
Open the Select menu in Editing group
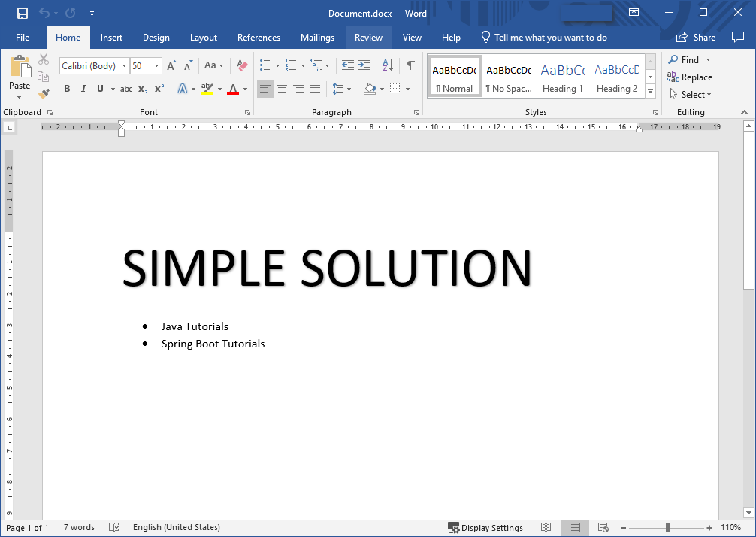(690, 94)
